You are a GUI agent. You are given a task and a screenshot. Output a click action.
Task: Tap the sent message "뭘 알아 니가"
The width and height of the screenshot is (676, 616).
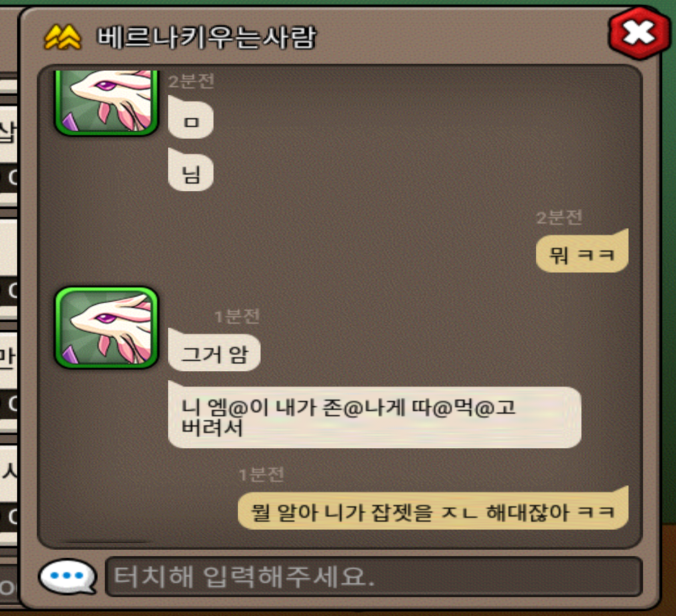[433, 508]
